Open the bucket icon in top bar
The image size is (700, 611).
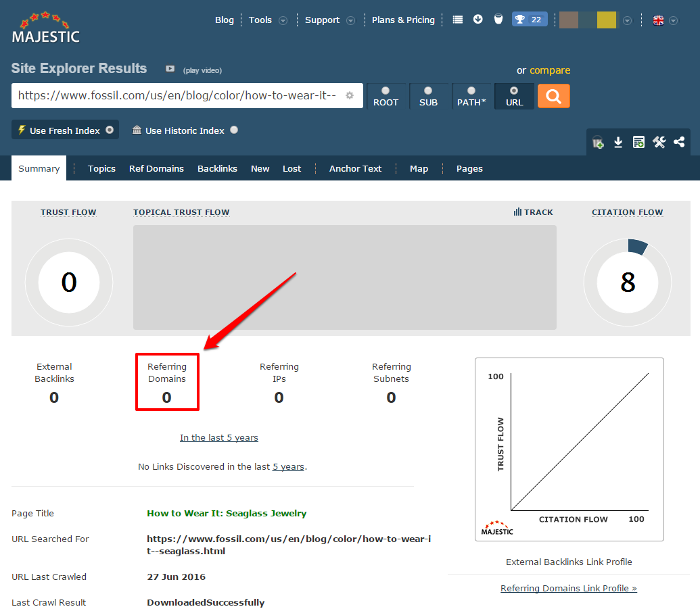[x=498, y=19]
